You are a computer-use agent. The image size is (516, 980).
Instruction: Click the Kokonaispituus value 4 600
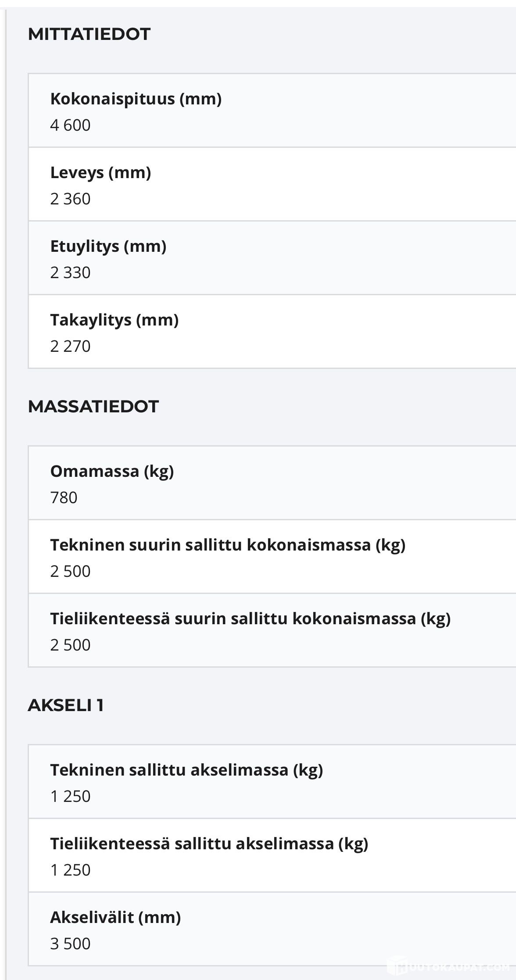(70, 125)
